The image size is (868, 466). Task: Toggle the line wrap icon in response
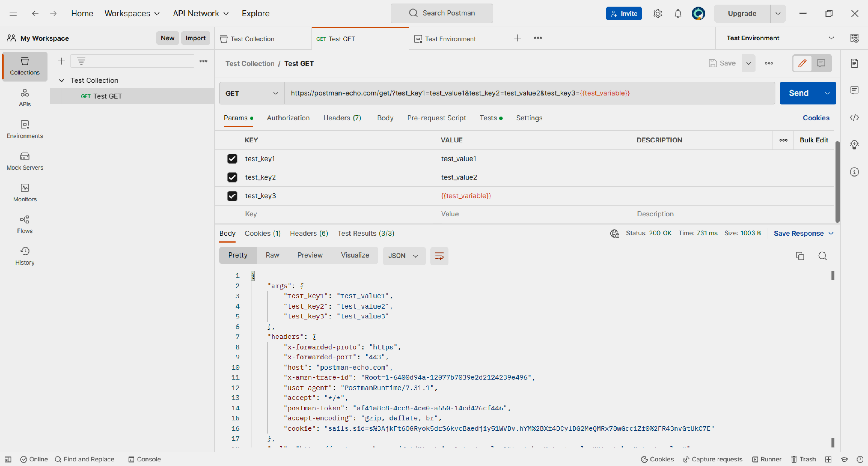439,256
